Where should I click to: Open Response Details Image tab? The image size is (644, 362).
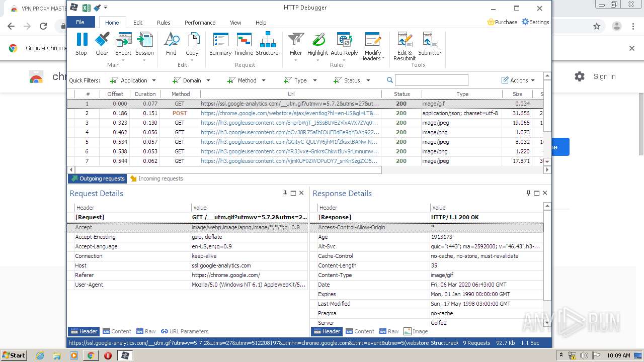click(416, 331)
